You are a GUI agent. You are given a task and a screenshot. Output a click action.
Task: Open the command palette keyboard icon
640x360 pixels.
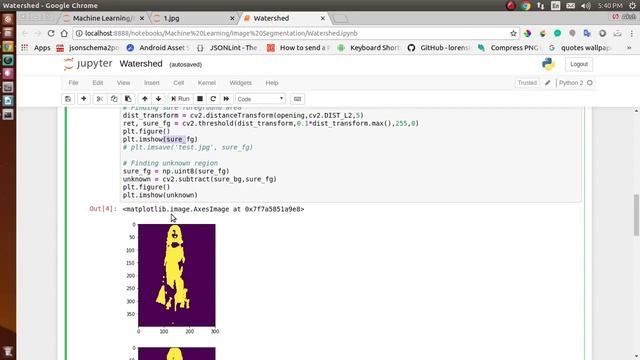[x=297, y=99]
